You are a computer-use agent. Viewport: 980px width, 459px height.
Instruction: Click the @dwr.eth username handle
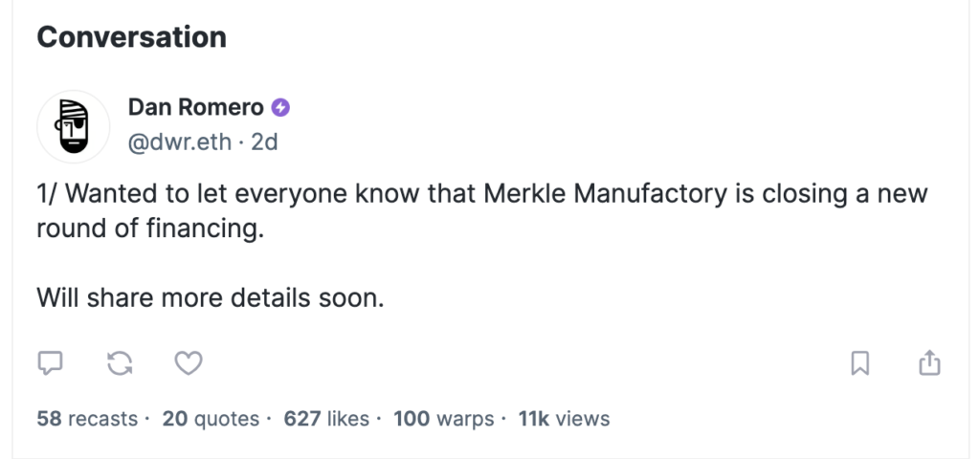click(x=179, y=142)
